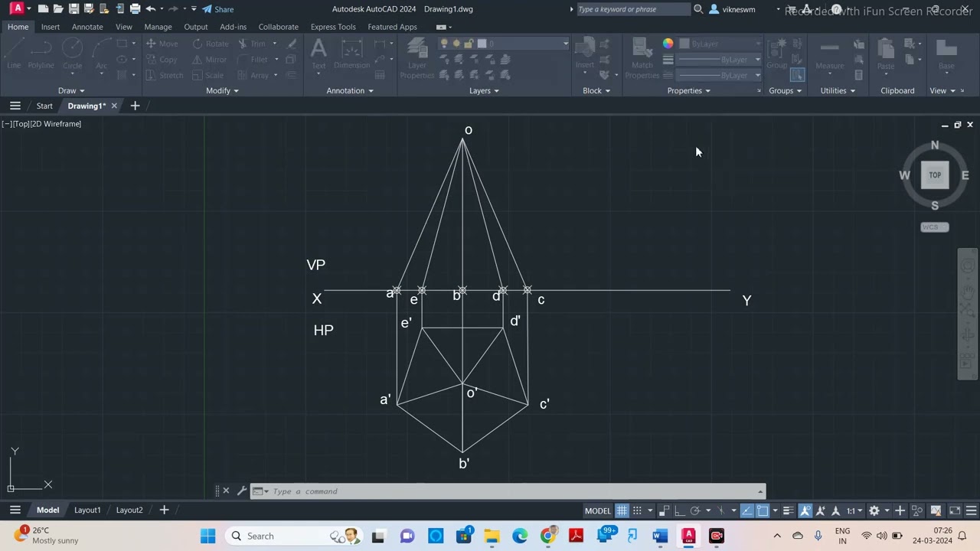Open the Dimension tool
Viewport: 980px width, 551px height.
pos(351,54)
